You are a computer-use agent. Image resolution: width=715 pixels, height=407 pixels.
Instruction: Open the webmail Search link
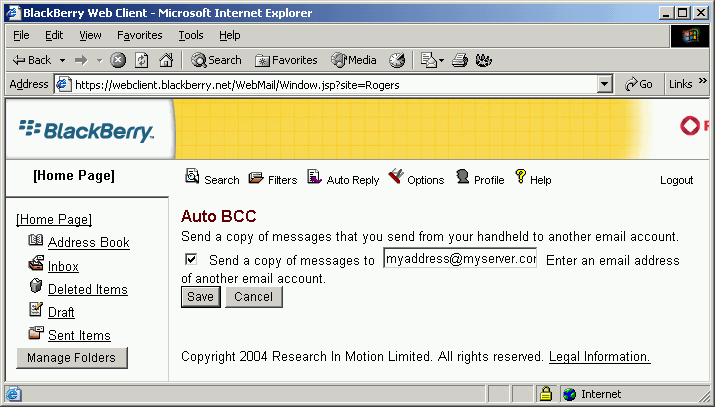pos(222,180)
